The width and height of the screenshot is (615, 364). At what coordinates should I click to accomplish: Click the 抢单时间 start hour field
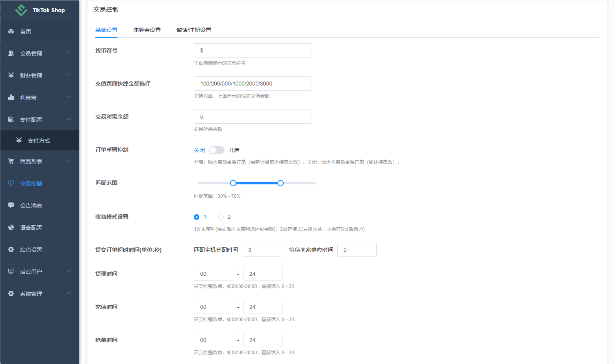coord(214,340)
